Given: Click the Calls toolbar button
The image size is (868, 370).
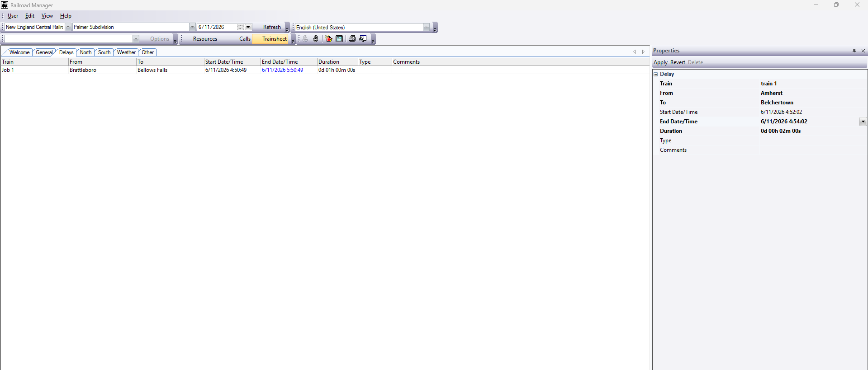Looking at the screenshot, I should (245, 39).
